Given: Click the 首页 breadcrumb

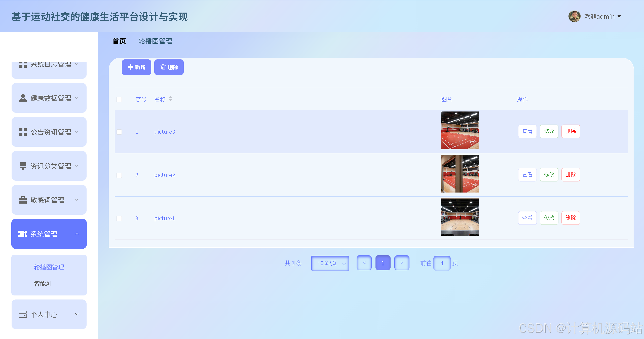Looking at the screenshot, I should coord(119,41).
